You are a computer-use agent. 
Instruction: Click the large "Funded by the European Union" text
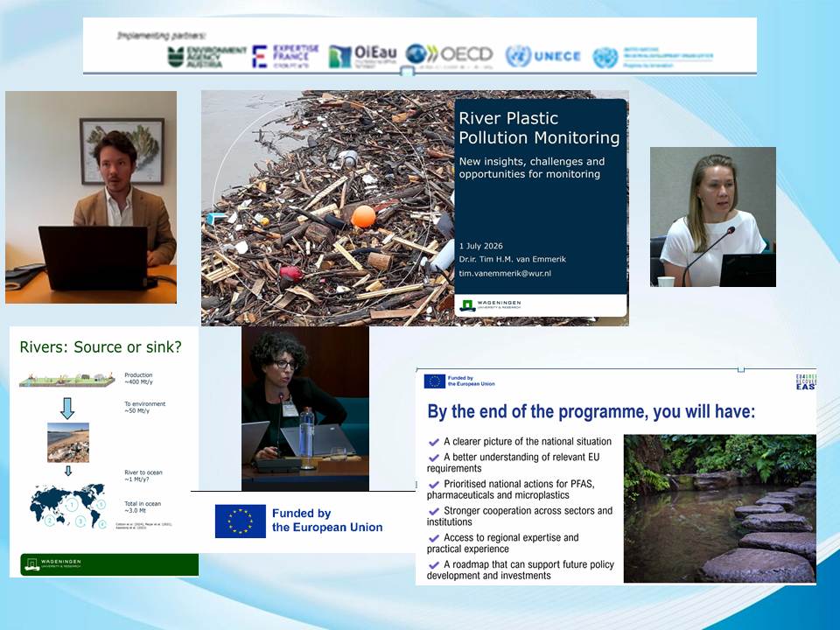click(x=327, y=520)
